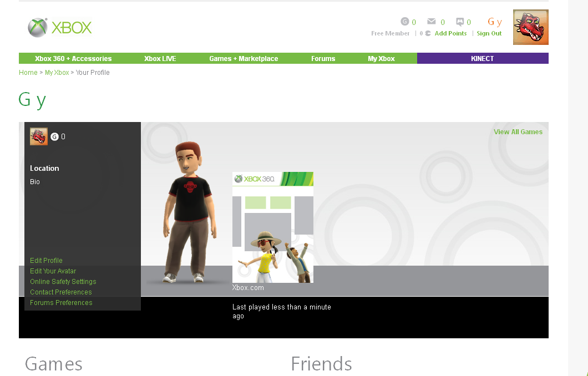Image resolution: width=588 pixels, height=376 pixels.
Task: Open Edit Your Avatar link
Action: [53, 271]
